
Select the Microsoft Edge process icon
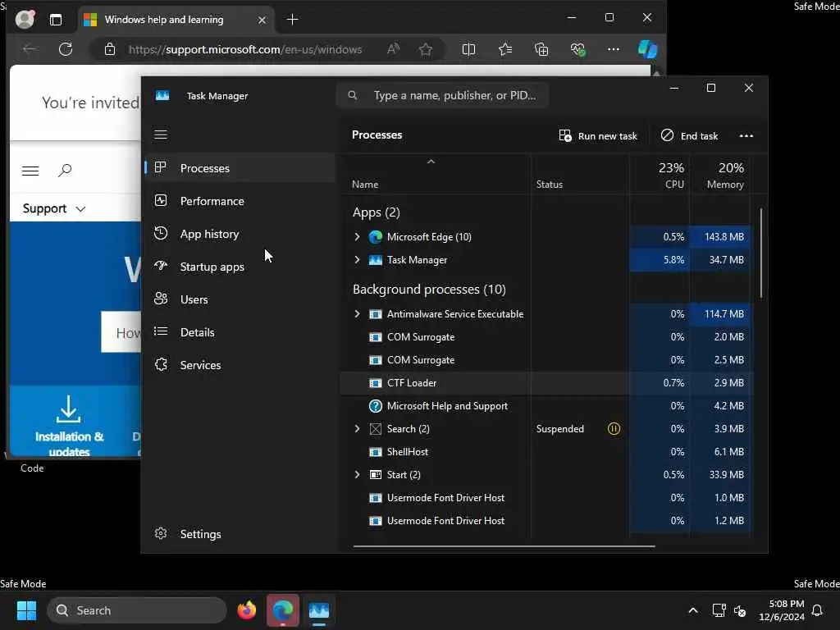(x=376, y=236)
